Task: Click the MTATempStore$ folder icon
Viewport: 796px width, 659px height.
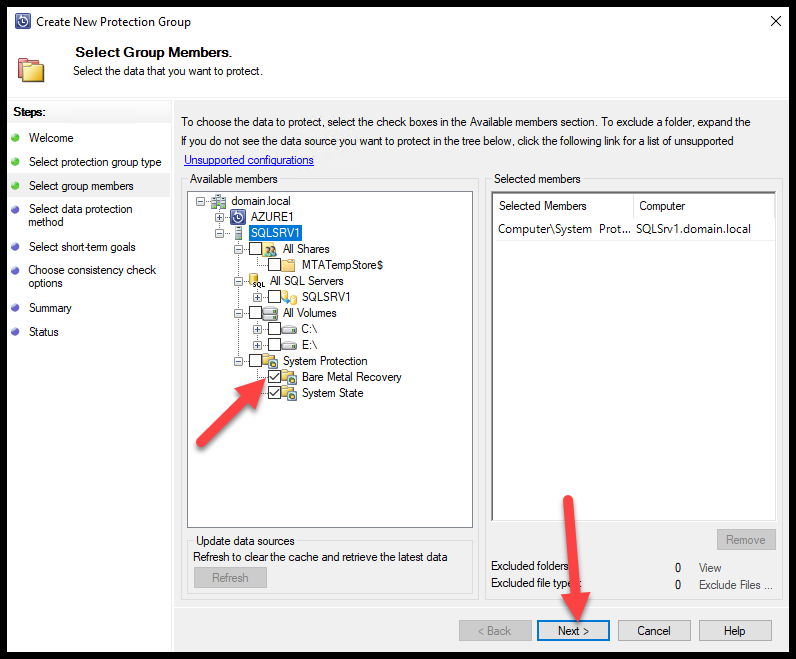Action: point(289,265)
